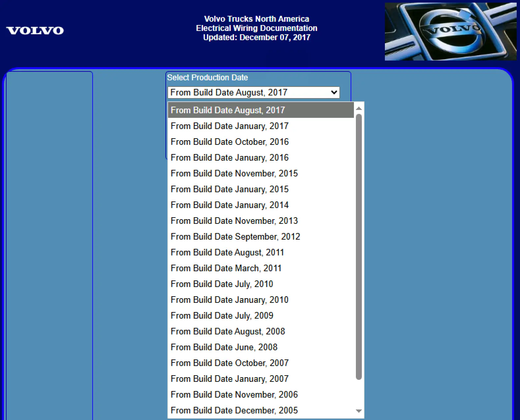
Task: Pick From Build Date August, 2011
Action: click(261, 252)
